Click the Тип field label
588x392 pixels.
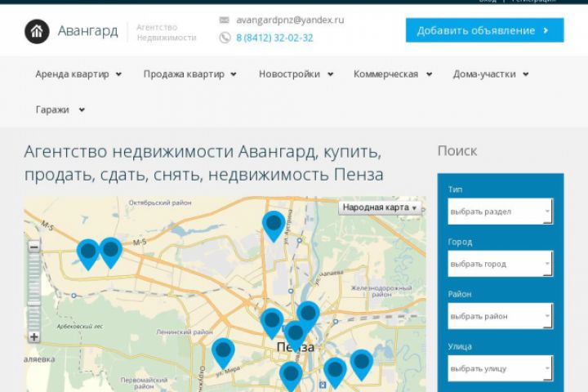click(x=455, y=189)
